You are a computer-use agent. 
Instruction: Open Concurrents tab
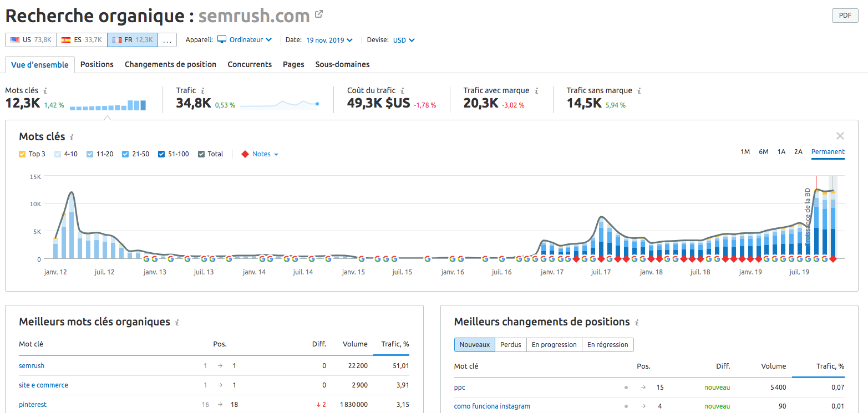click(250, 64)
